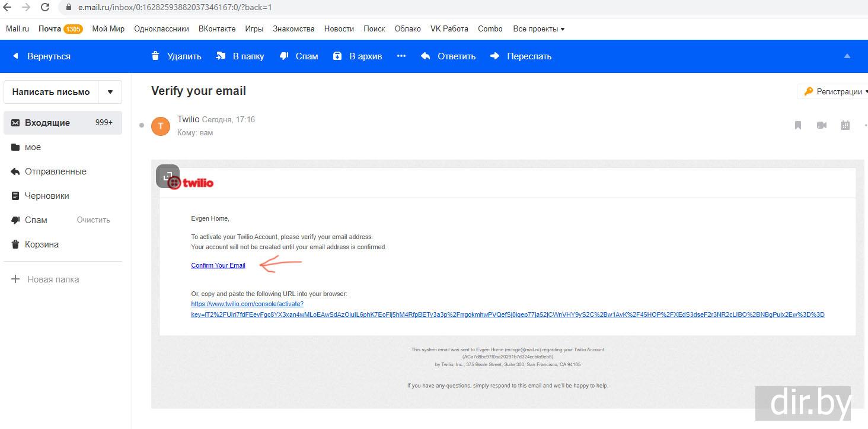This screenshot has width=868, height=429.
Task: Click the Verify your email subject heading
Action: [199, 91]
